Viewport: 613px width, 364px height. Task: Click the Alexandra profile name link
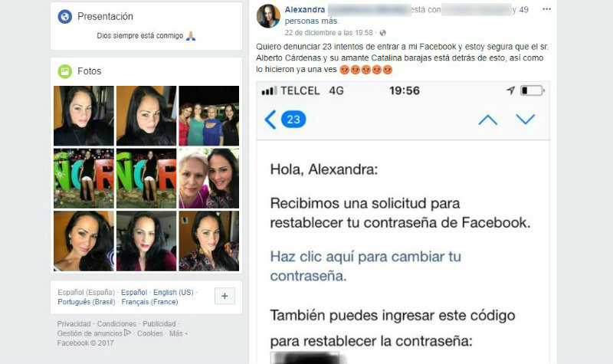pyautogui.click(x=305, y=10)
